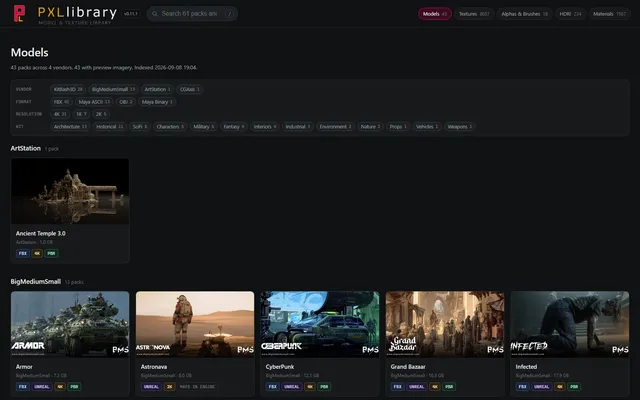This screenshot has height=400, width=640.
Task: Open the Ancient Temple 3.0 thumbnail
Action: tap(70, 191)
